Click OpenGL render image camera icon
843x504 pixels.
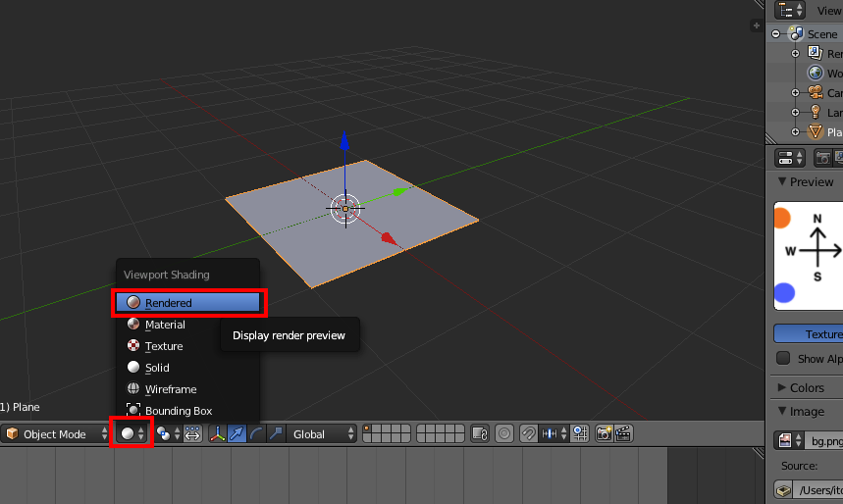point(604,433)
